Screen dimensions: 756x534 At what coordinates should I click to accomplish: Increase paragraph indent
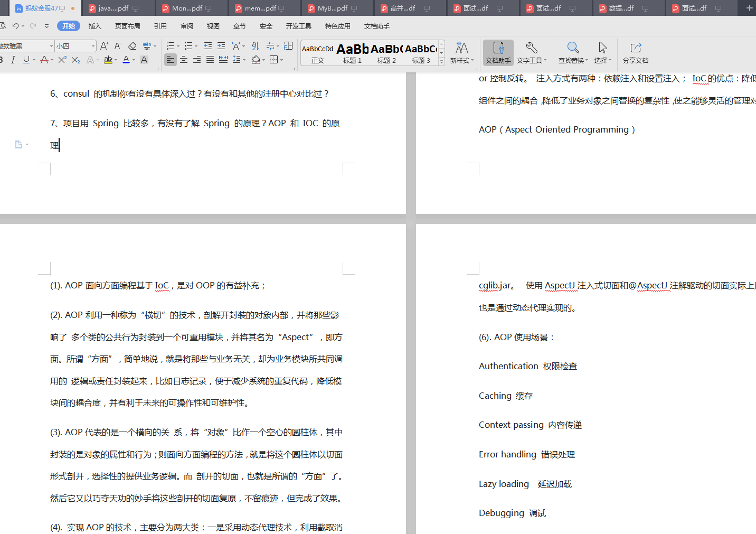(x=221, y=46)
